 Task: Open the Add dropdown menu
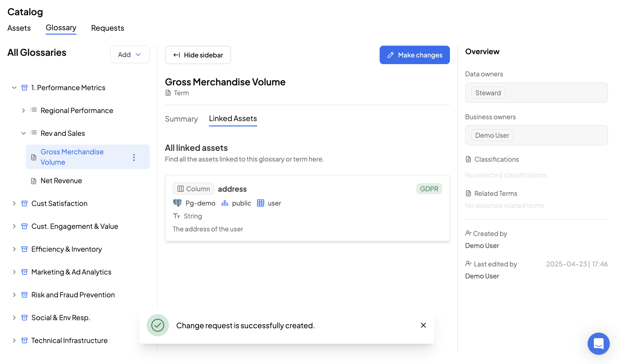(130, 54)
